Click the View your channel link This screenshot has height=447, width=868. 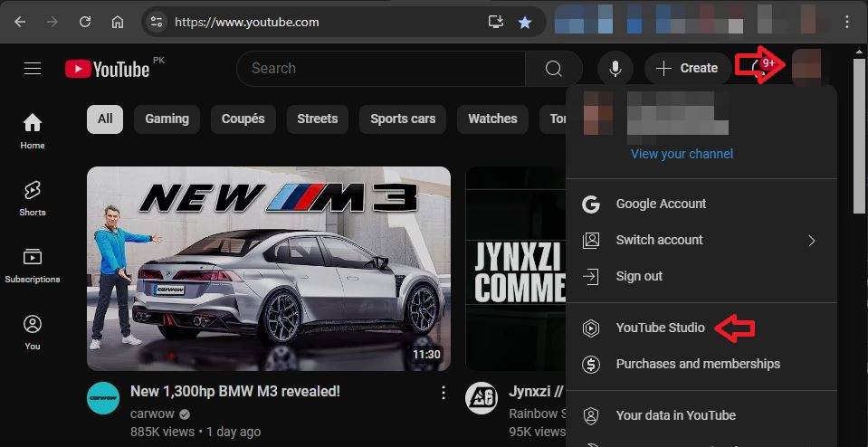click(682, 154)
